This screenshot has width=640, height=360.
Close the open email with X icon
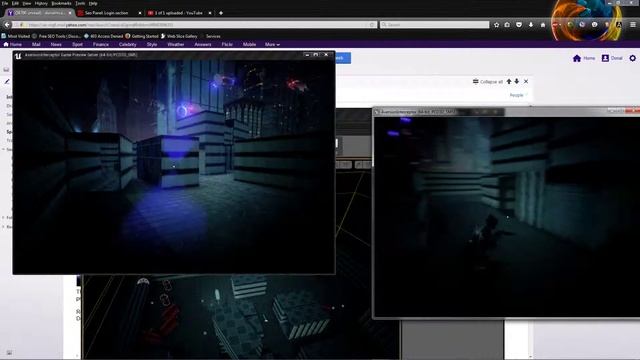(526, 82)
